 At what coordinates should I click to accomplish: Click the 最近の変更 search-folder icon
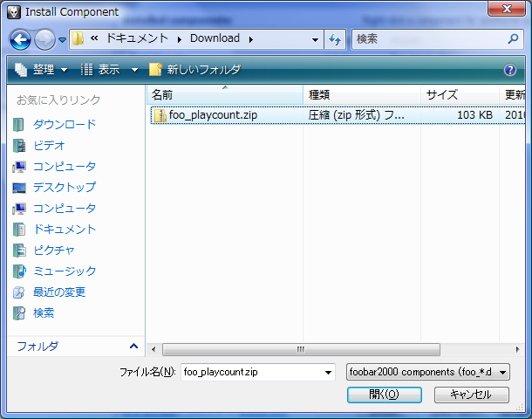point(19,292)
